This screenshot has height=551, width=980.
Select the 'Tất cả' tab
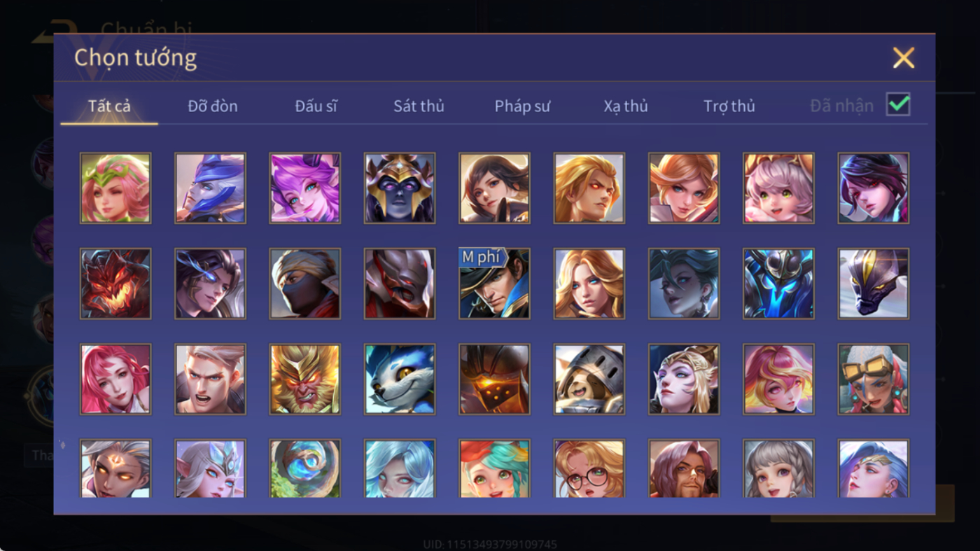pyautogui.click(x=109, y=106)
